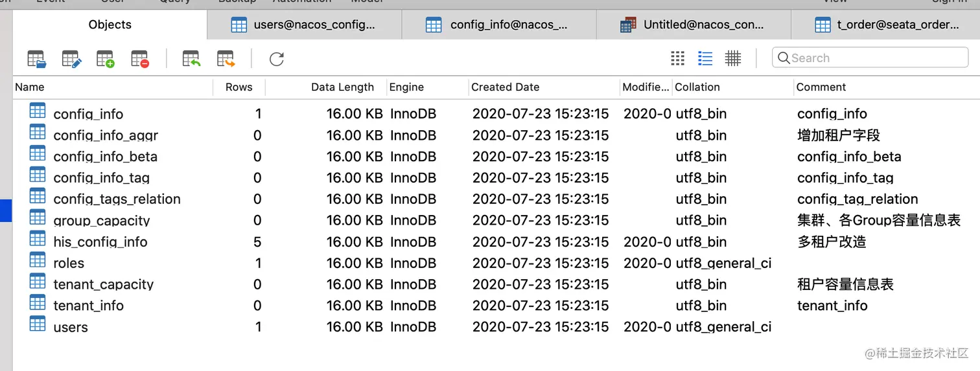980x371 pixels.
Task: Select the his_config_info table
Action: point(100,242)
